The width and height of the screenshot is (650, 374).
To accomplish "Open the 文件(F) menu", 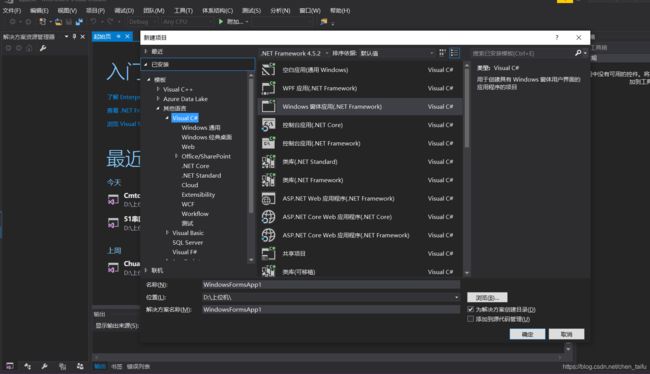I will (x=12, y=10).
